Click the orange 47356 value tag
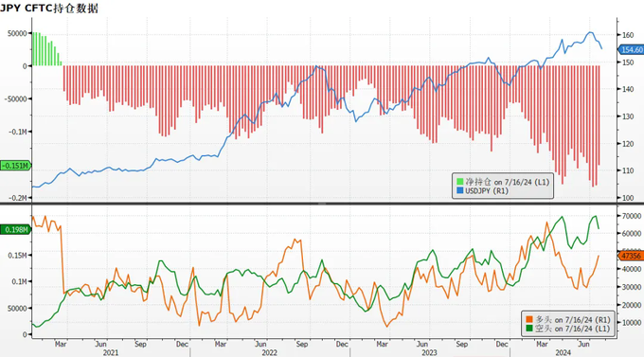The image size is (644, 357). pos(632,256)
